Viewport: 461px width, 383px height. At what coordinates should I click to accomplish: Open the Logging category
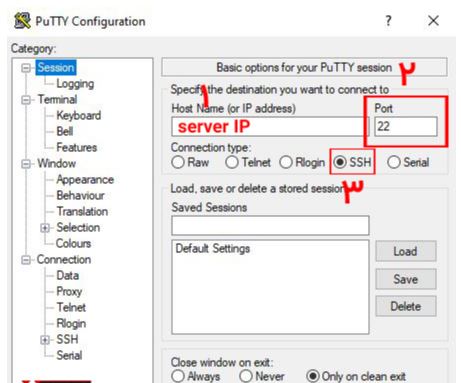point(75,84)
